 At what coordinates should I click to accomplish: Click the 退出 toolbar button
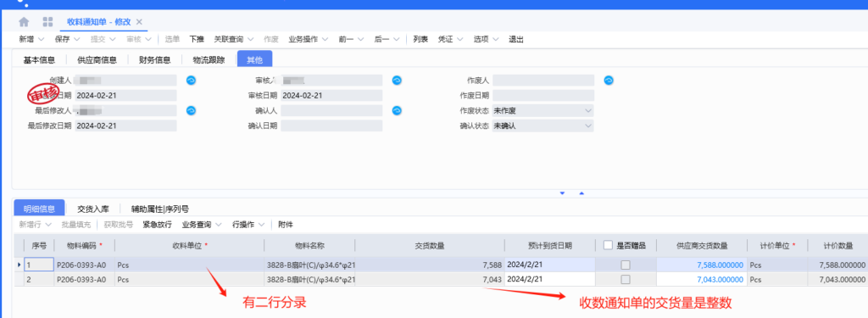coord(516,39)
